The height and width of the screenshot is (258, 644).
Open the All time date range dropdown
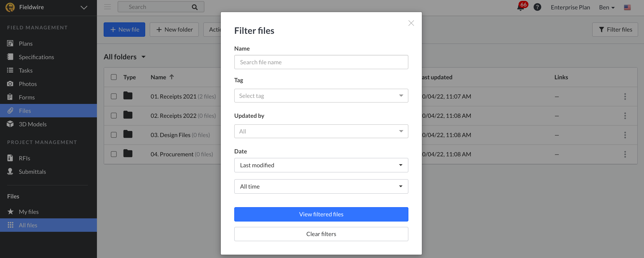(321, 187)
